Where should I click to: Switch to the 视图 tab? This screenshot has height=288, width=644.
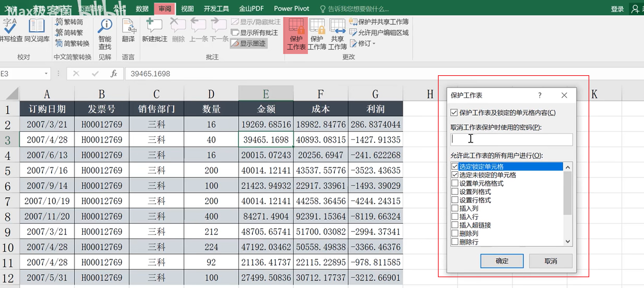pyautogui.click(x=187, y=9)
